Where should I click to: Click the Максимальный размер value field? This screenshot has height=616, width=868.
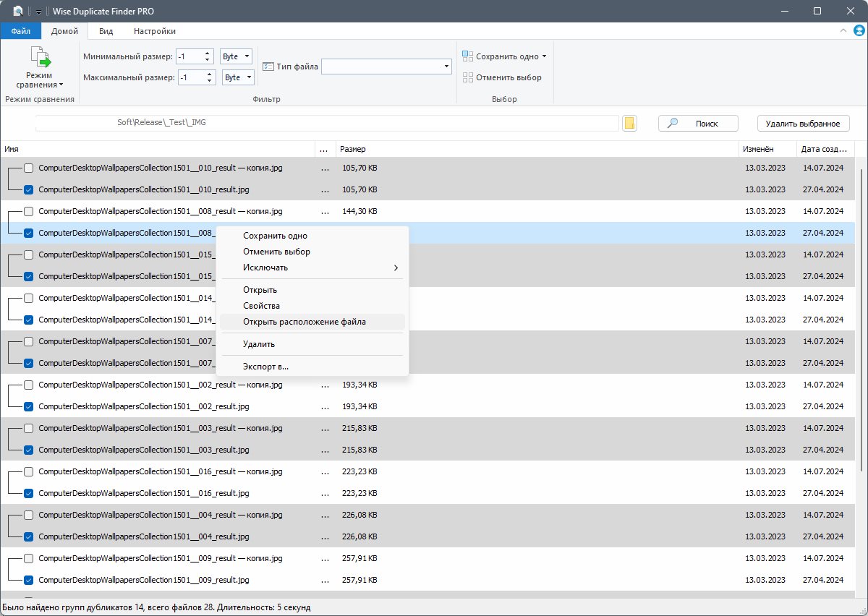tap(192, 77)
